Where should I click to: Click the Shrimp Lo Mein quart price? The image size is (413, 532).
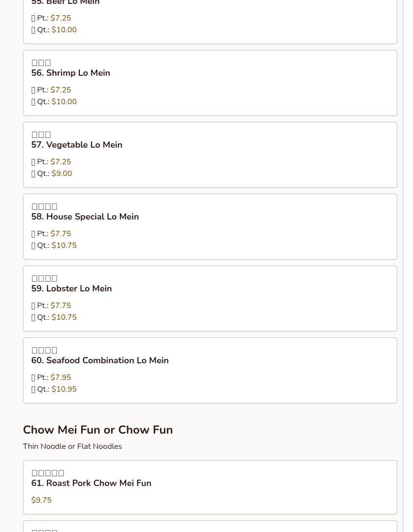coord(64,102)
